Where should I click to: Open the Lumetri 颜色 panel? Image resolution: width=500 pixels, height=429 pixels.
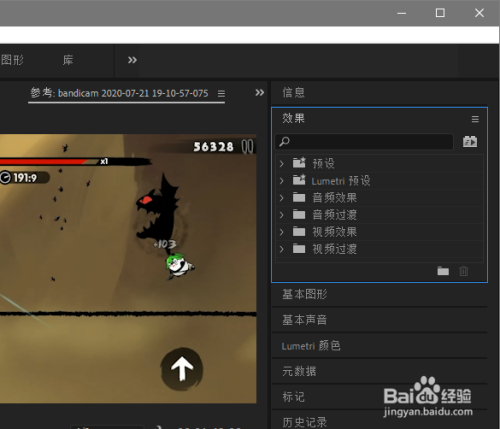(311, 346)
